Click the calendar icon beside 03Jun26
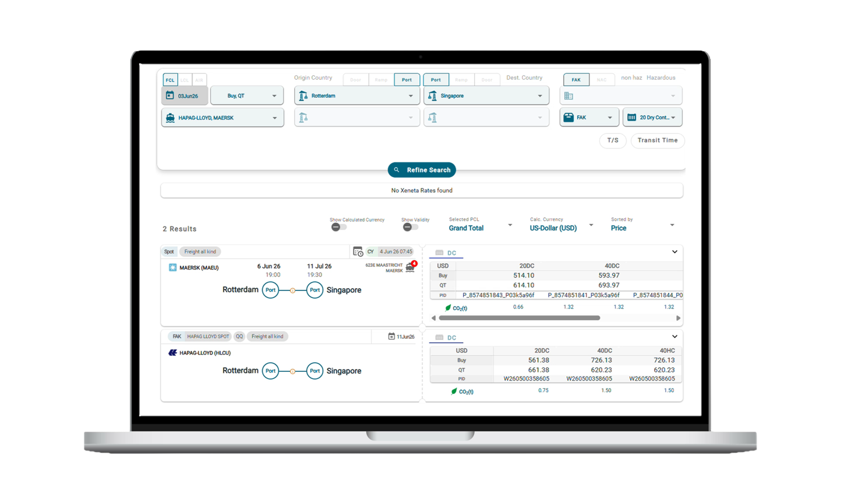The height and width of the screenshot is (504, 841). coord(170,95)
